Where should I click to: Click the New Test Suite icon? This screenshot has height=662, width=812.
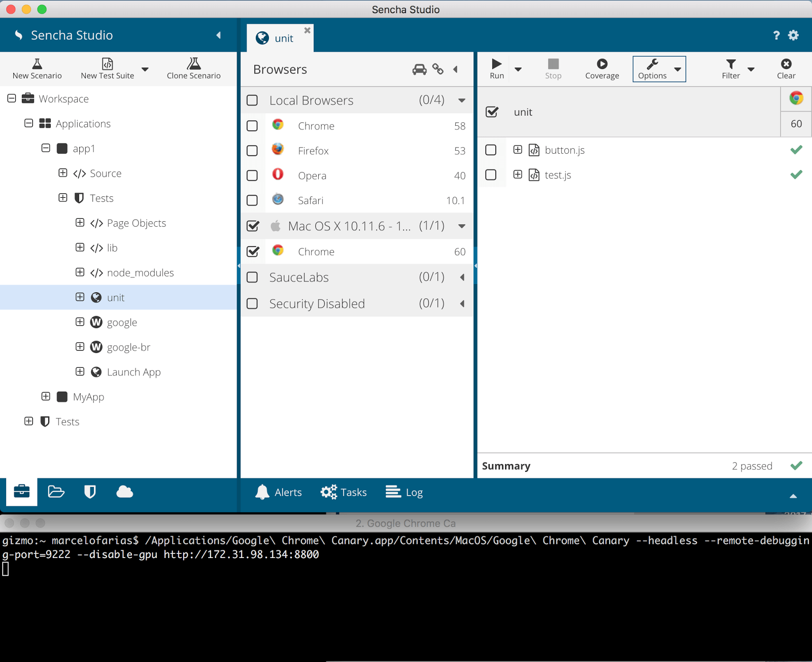point(107,63)
